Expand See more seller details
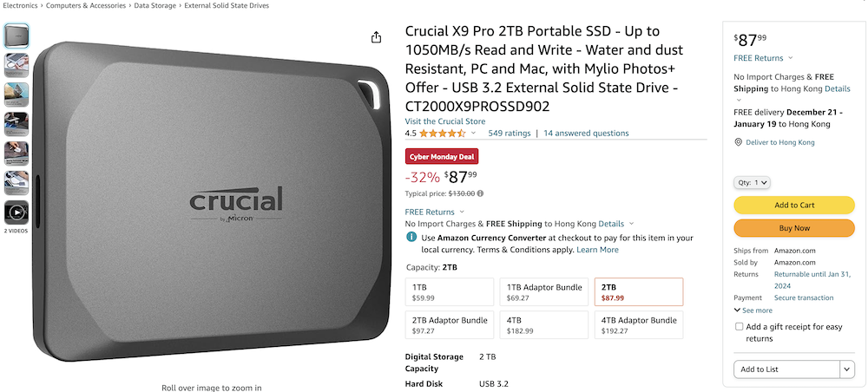The width and height of the screenshot is (868, 392). point(753,310)
